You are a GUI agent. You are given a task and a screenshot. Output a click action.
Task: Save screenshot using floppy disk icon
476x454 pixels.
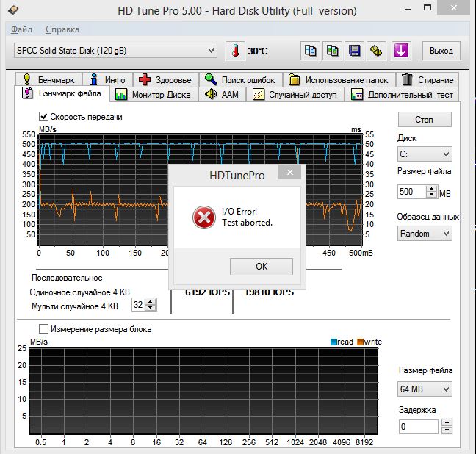click(354, 51)
